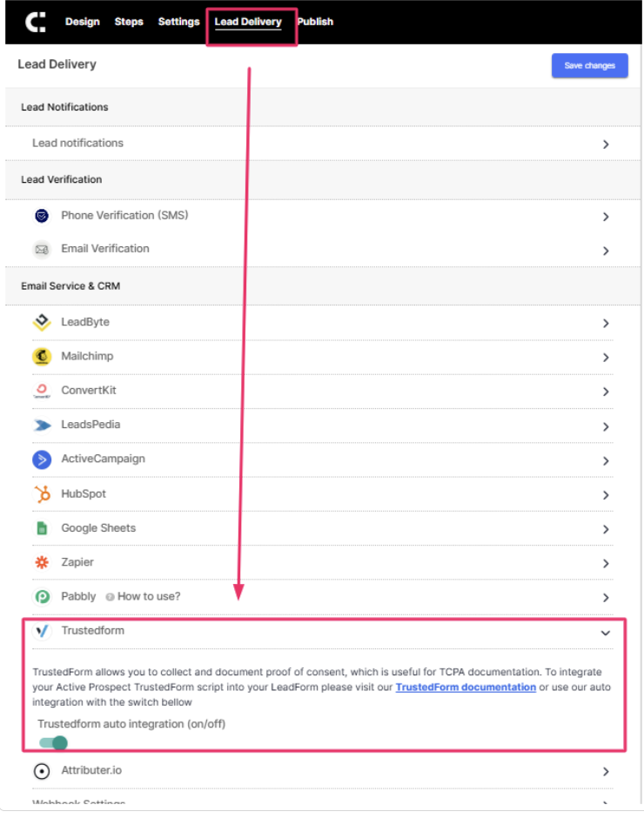The width and height of the screenshot is (644, 825).
Task: Switch to the Steps tab
Action: (x=129, y=22)
